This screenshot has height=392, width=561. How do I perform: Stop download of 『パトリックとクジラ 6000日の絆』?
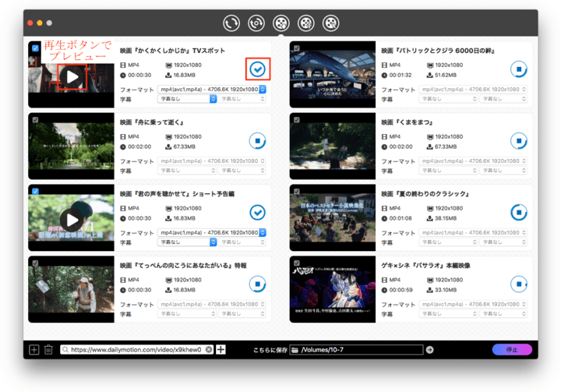click(x=519, y=69)
